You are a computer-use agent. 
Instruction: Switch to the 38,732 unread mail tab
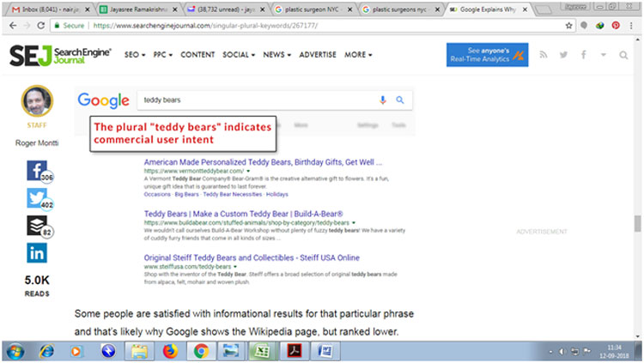point(226,9)
